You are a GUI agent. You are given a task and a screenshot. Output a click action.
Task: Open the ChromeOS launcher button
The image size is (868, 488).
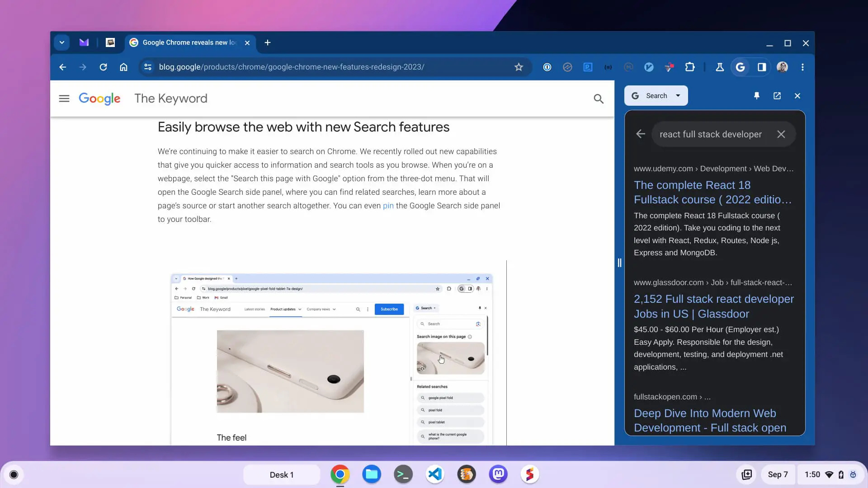pos(14,474)
